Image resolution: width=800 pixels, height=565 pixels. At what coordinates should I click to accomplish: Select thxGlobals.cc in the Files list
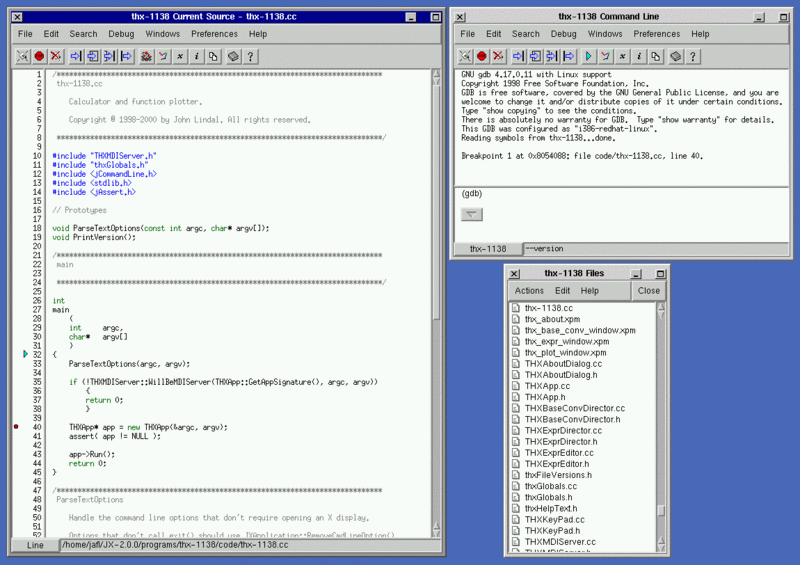click(551, 486)
